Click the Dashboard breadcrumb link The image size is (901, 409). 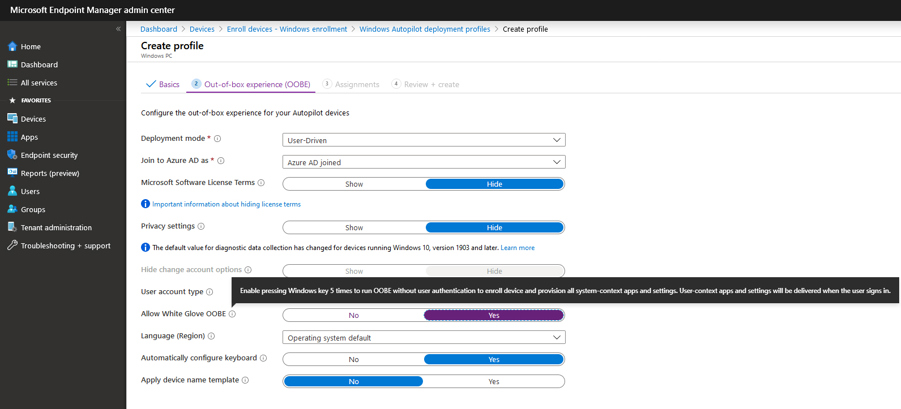pos(159,29)
